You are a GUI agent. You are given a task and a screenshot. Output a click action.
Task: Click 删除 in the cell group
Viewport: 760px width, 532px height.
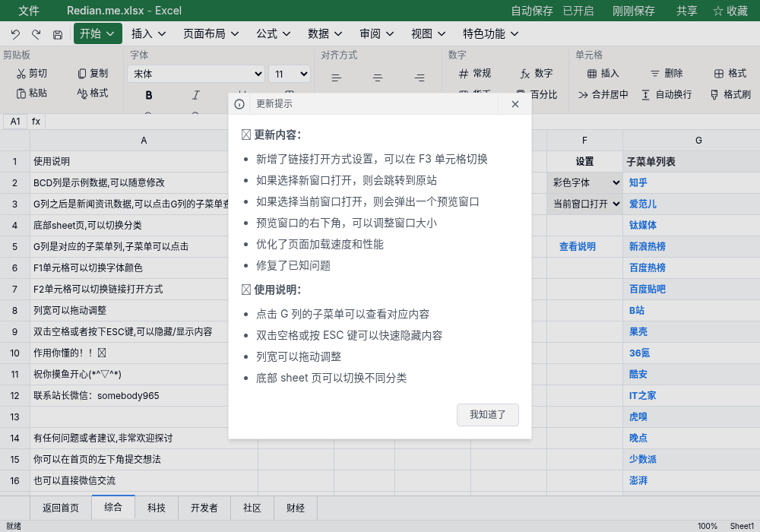(x=667, y=73)
